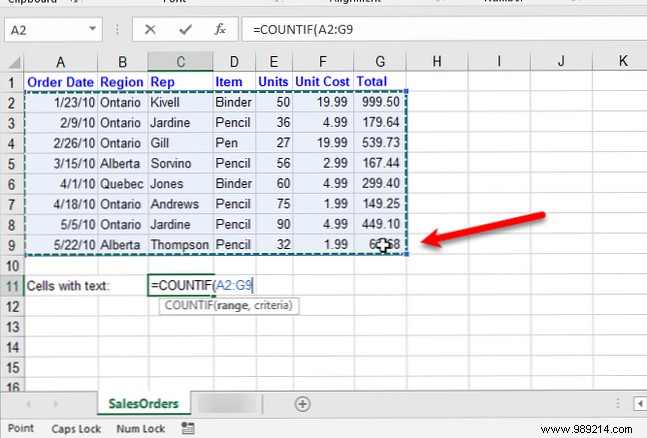Click the cell containing Quebec

tap(123, 184)
